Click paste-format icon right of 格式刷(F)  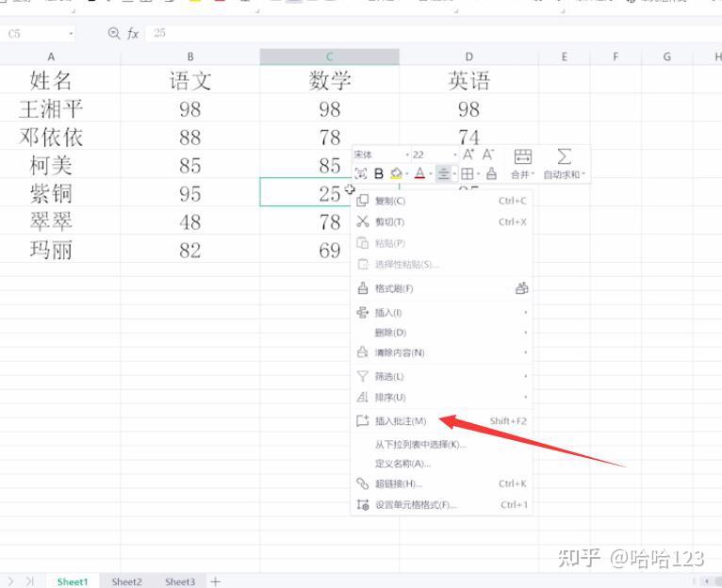click(521, 288)
